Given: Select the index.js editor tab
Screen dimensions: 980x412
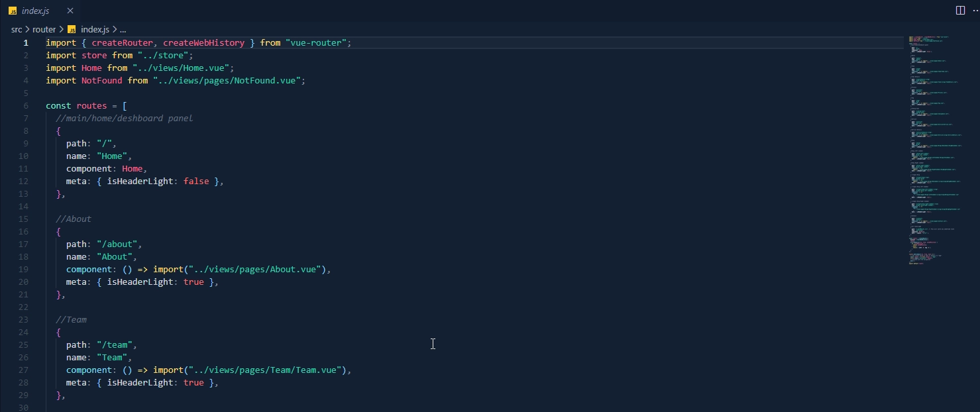Looking at the screenshot, I should (36, 11).
